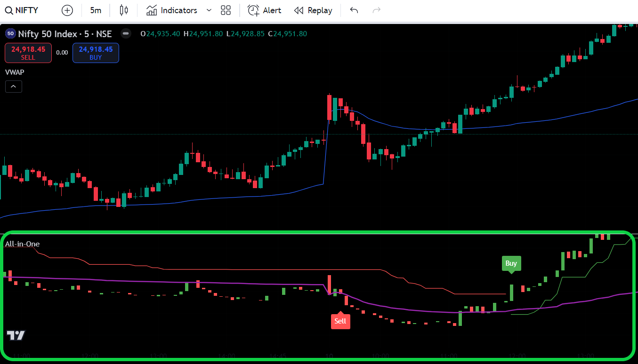Select the VWAP indicator legend
This screenshot has height=364, width=638.
point(15,72)
